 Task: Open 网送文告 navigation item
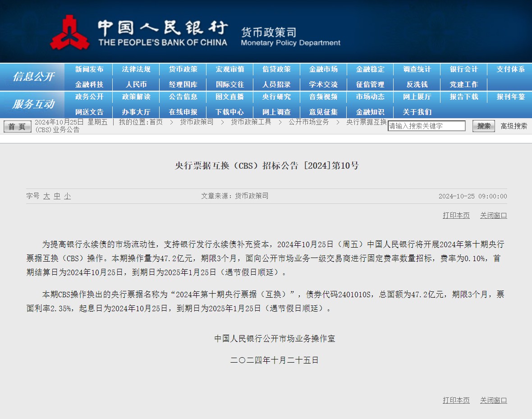click(x=89, y=112)
